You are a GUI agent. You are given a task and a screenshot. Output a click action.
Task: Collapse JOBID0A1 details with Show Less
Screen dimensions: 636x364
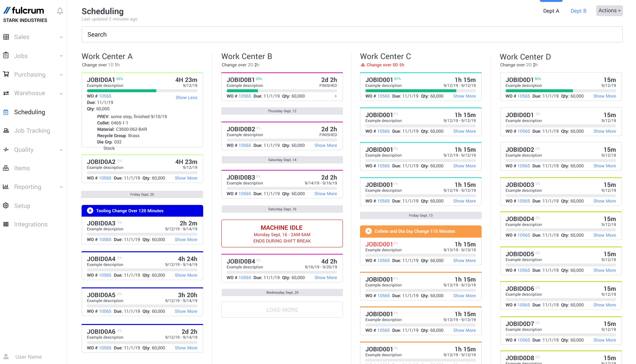pyautogui.click(x=186, y=98)
